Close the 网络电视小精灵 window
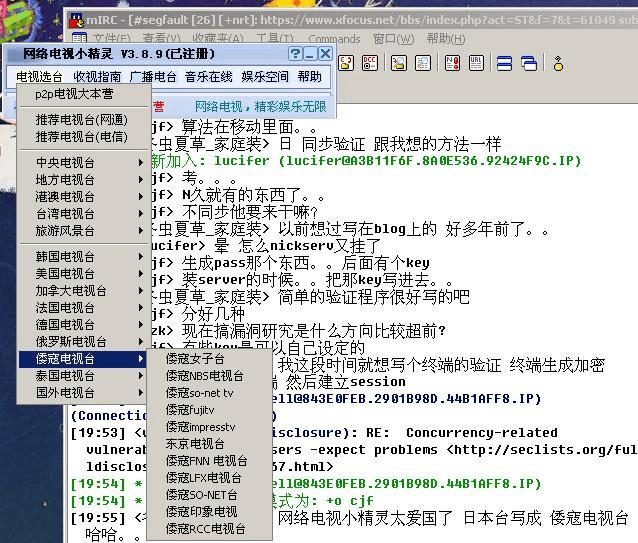Viewport: 638px width, 543px height. 325,54
